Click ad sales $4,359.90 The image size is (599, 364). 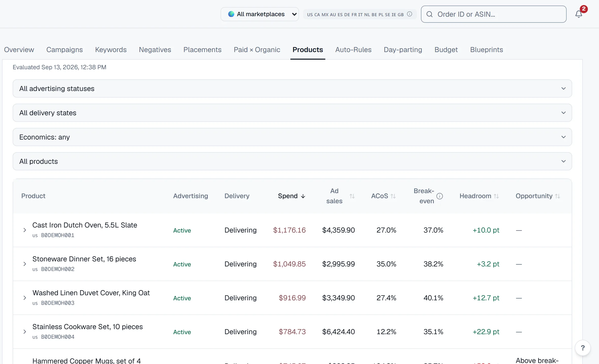click(x=338, y=230)
